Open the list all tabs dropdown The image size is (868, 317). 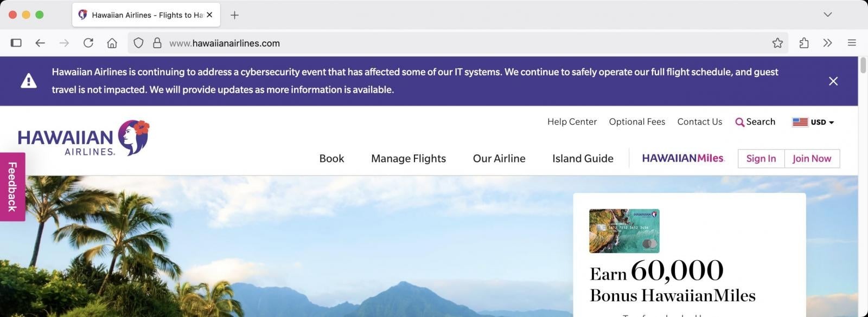827,15
